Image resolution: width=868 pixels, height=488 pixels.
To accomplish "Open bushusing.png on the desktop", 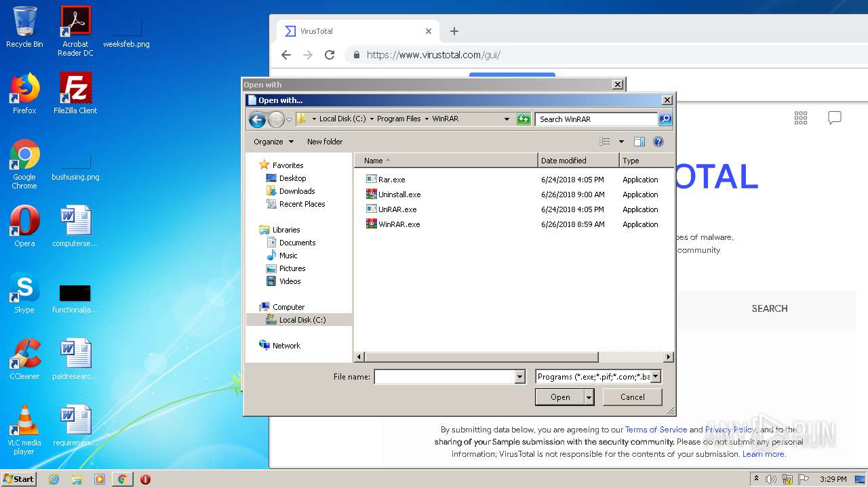I will click(x=75, y=166).
